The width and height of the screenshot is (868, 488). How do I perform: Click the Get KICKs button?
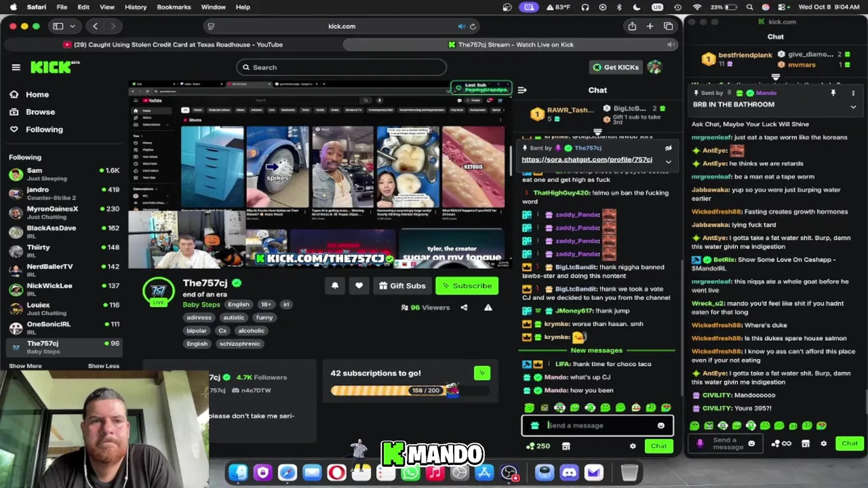tap(616, 67)
